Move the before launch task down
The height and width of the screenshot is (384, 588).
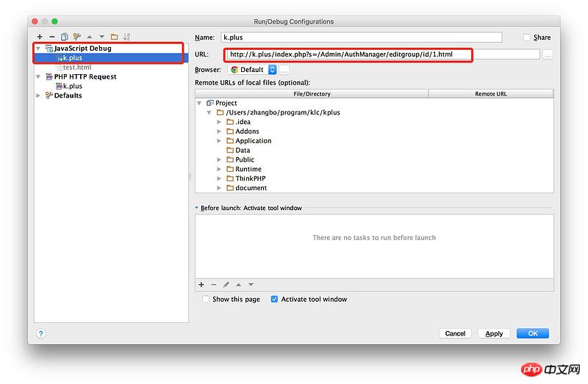(251, 285)
